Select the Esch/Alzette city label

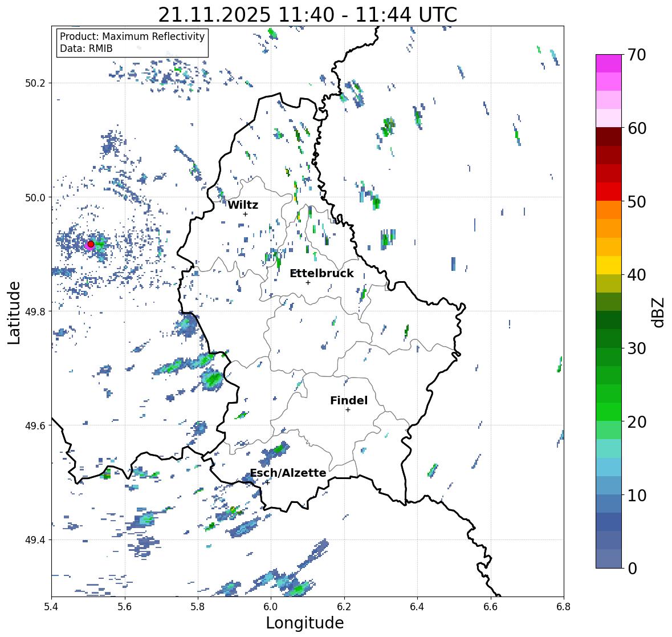[288, 473]
